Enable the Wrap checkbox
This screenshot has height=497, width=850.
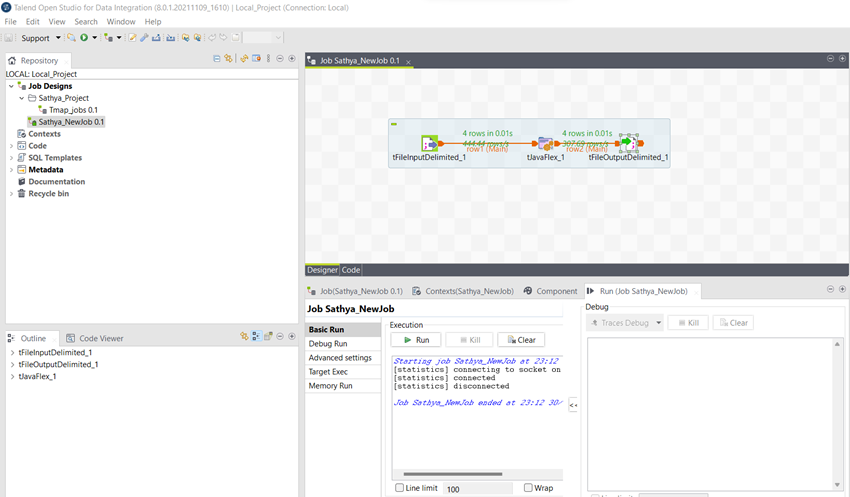(528, 488)
